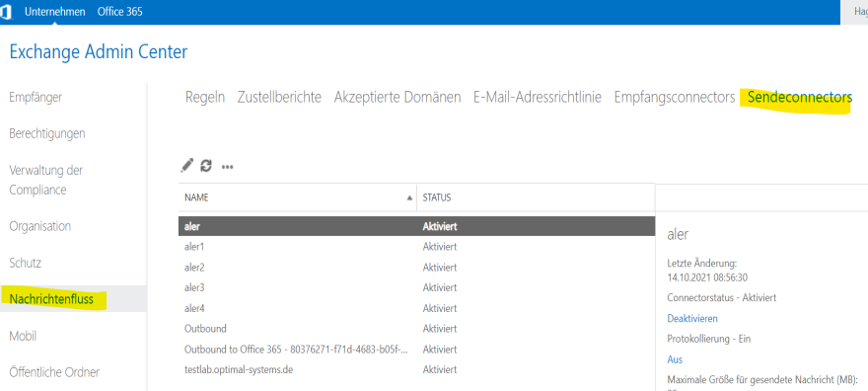Viewport: 868px width, 391px height.
Task: Click the Deaktivieren link
Action: [x=692, y=319]
